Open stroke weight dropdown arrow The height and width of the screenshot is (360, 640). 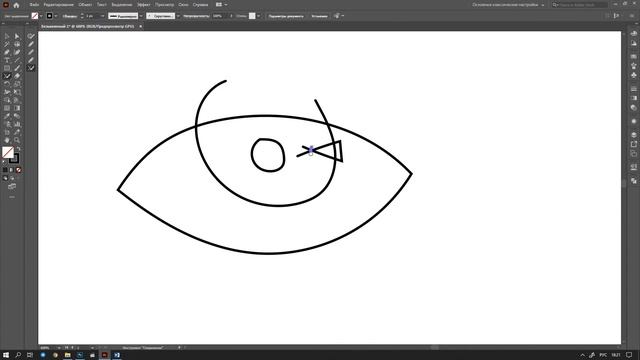(x=102, y=16)
